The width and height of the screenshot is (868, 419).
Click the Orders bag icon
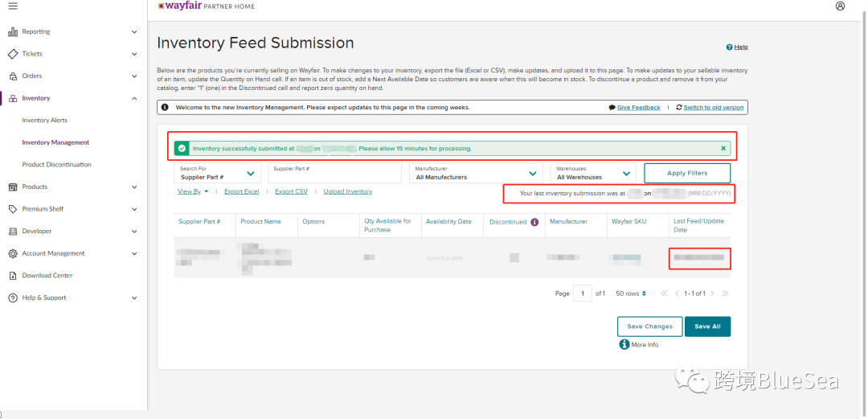pos(13,76)
